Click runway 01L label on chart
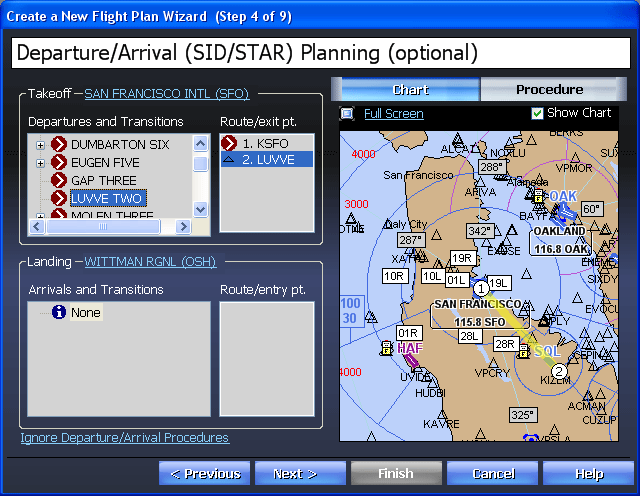 [x=457, y=280]
